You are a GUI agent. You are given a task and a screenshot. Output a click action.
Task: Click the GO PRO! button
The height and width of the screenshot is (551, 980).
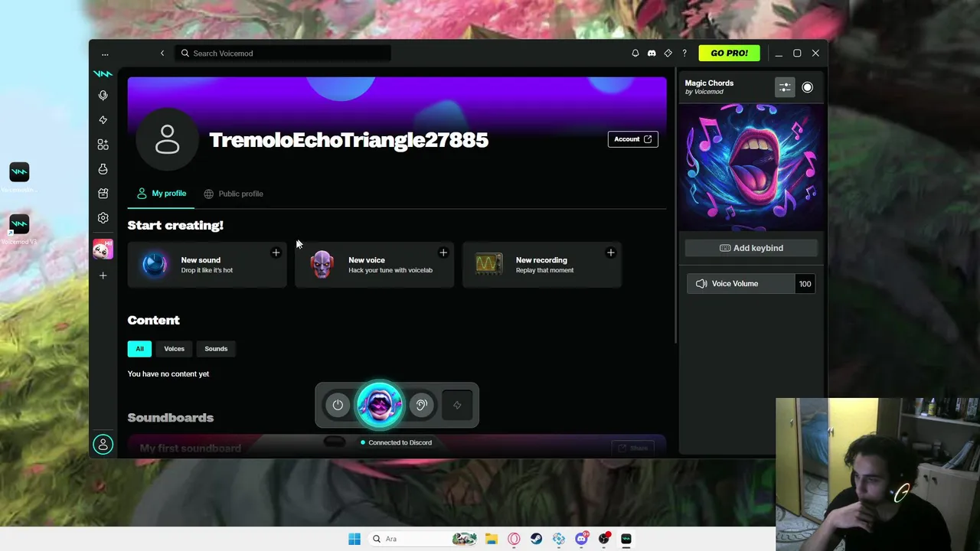click(729, 54)
